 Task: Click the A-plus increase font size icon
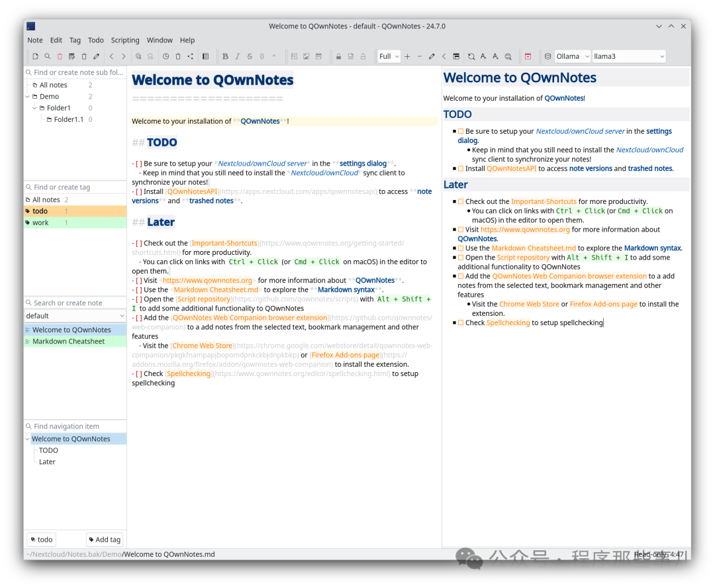(x=483, y=56)
